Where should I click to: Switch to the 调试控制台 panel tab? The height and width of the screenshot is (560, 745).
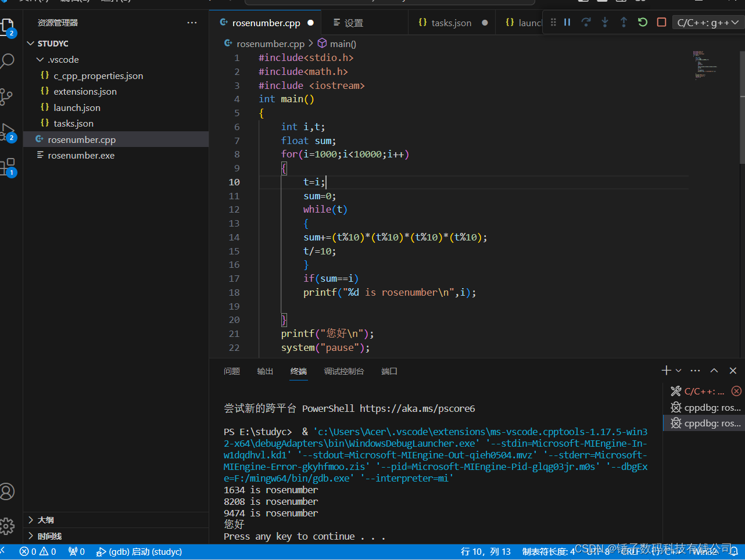click(343, 371)
